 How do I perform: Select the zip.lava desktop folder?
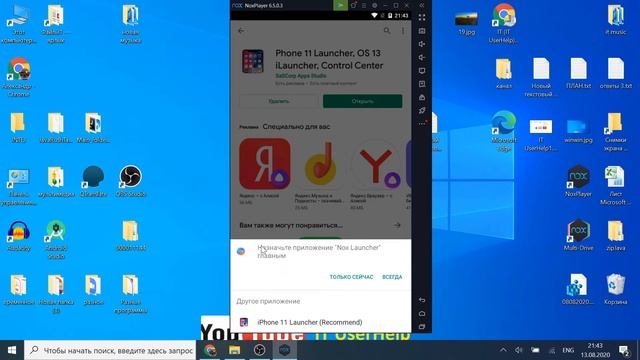pos(616,235)
